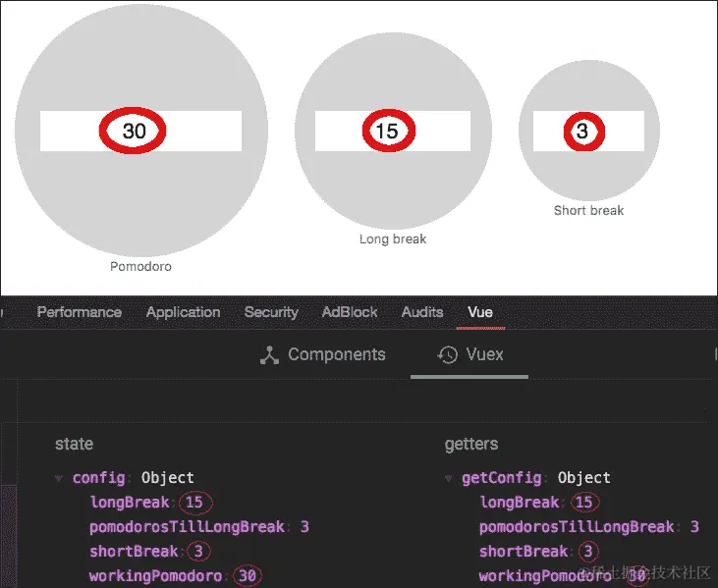Screen dimensions: 718x588
Task: Click the Vuex history clock icon
Action: point(447,354)
